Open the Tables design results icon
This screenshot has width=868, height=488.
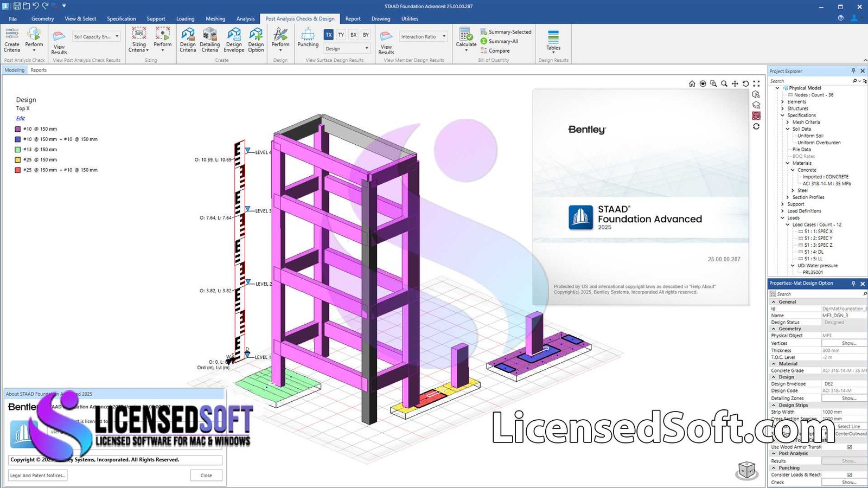(x=553, y=41)
